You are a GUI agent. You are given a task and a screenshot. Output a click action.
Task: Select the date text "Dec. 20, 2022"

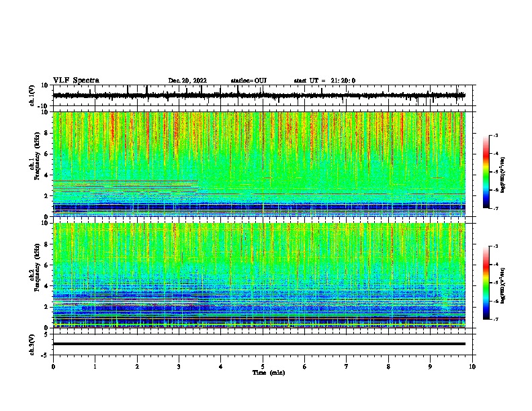pyautogui.click(x=187, y=81)
